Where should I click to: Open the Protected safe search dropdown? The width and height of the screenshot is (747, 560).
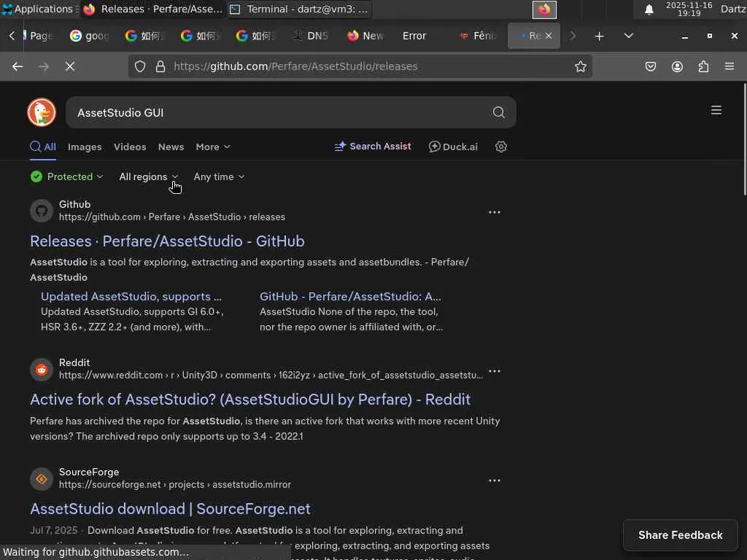pos(66,176)
